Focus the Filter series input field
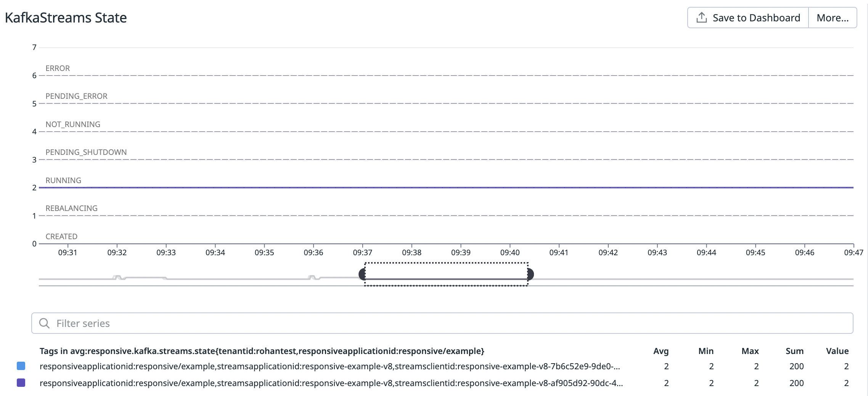Image resolution: width=868 pixels, height=396 pixels. pos(442,323)
